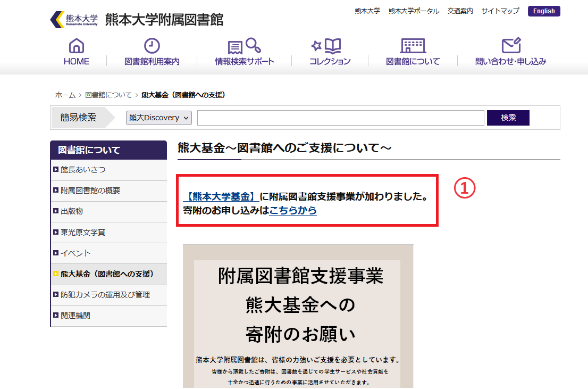
Task: Click the 図書館について building icon
Action: [413, 46]
